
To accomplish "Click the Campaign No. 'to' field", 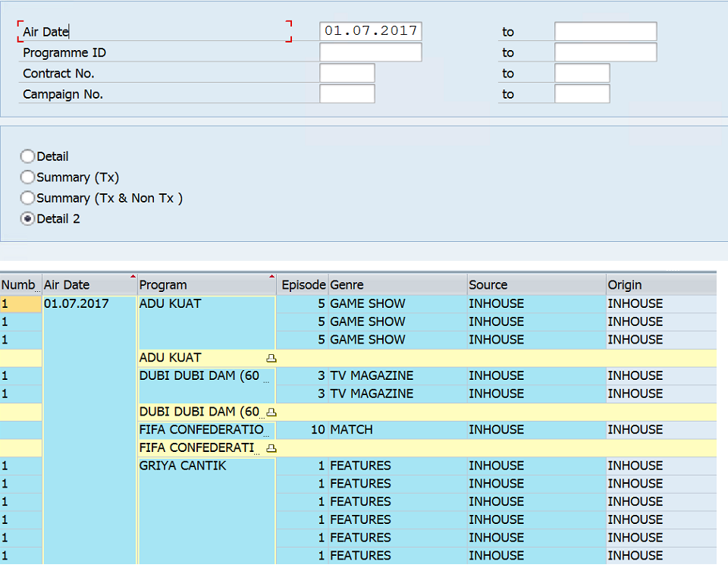I will (x=582, y=94).
